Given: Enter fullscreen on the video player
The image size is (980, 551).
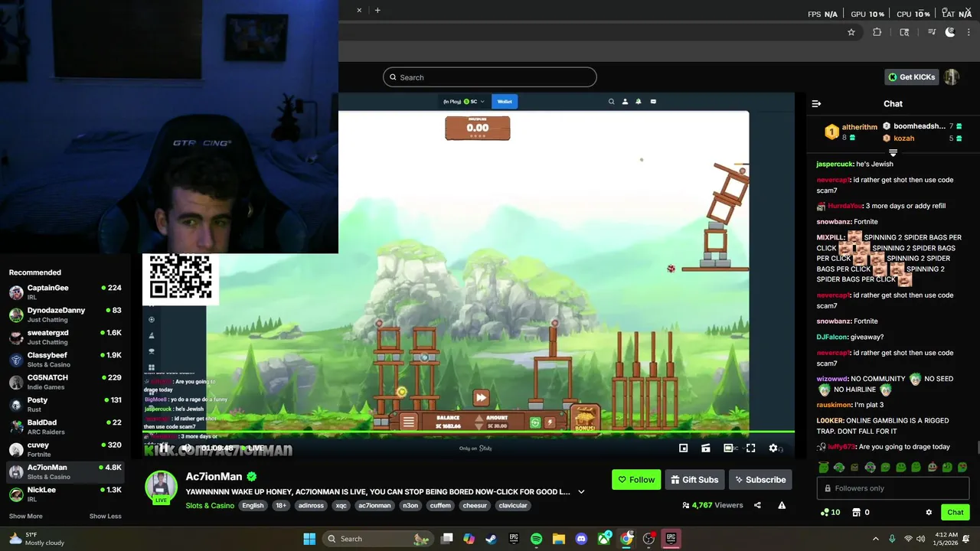Looking at the screenshot, I should [751, 448].
